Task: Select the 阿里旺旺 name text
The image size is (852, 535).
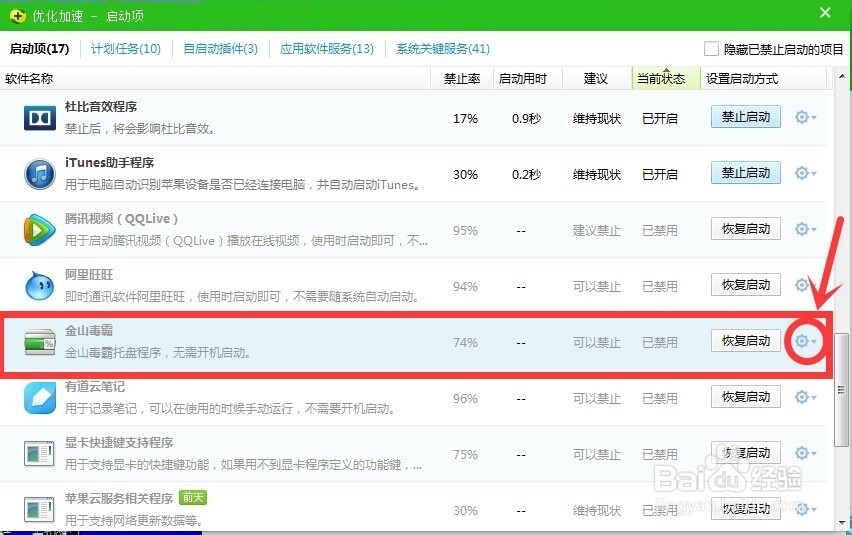Action: pyautogui.click(x=89, y=274)
